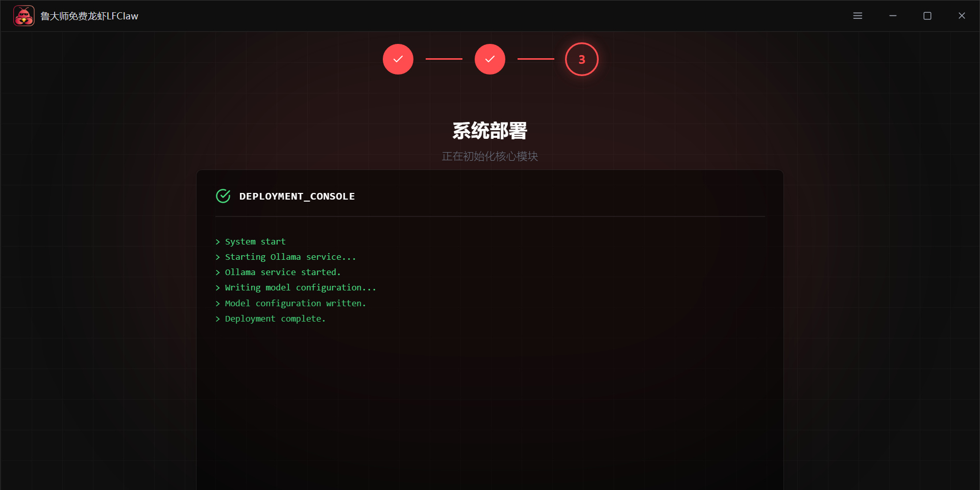This screenshot has width=980, height=490.
Task: Click the LFClaw lobster app logo
Action: click(x=23, y=16)
